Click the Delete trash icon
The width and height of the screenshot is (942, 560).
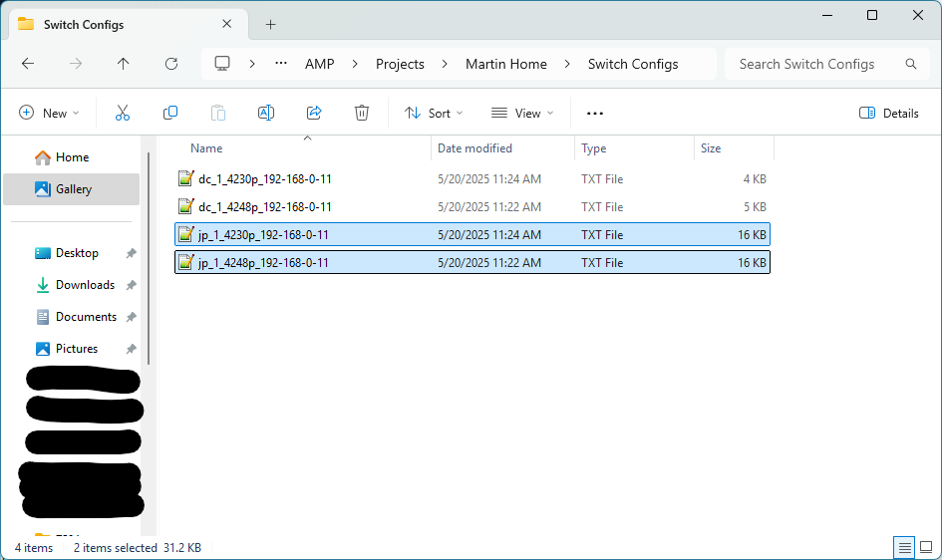pos(362,113)
